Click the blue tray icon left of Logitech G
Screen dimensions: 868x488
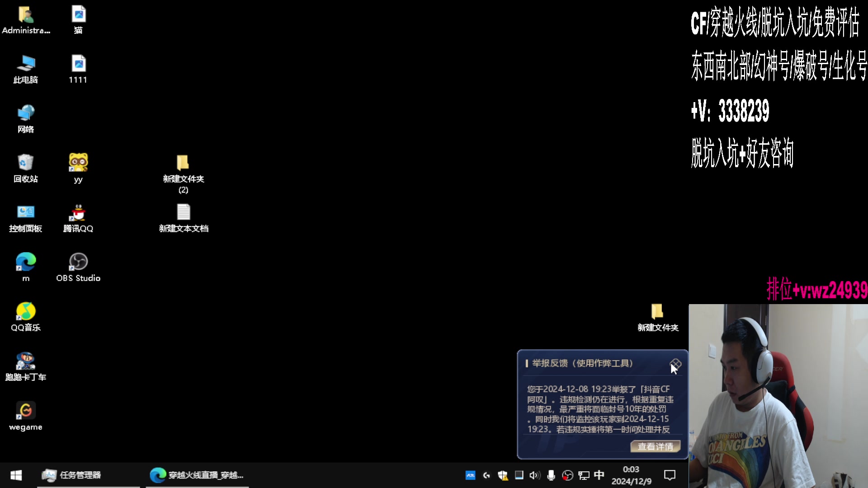(470, 475)
